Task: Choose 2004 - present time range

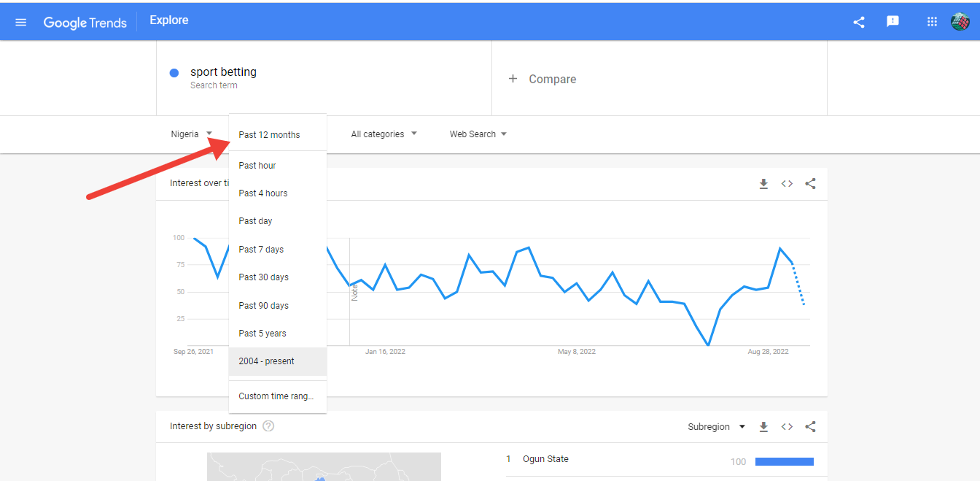Action: click(278, 361)
